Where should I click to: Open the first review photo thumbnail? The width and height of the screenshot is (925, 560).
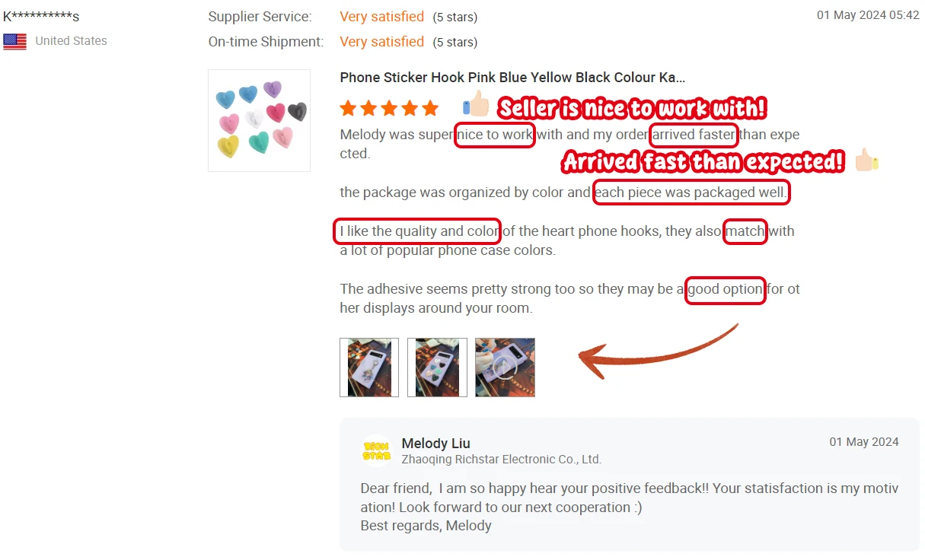pyautogui.click(x=369, y=367)
